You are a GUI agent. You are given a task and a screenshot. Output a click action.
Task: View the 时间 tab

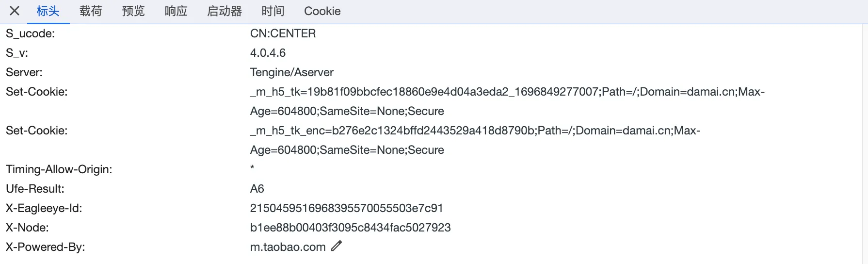pyautogui.click(x=273, y=11)
